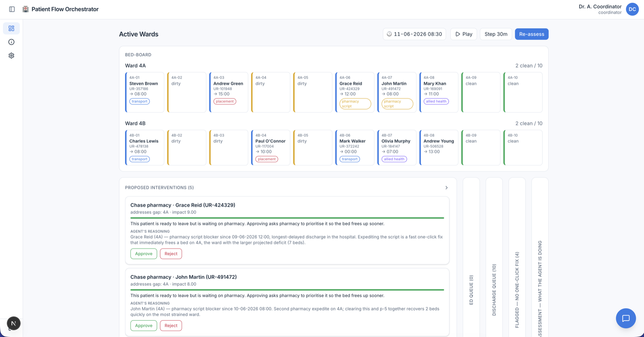Click Chase pharmacy John Martin (UR-491472) title

(184, 277)
